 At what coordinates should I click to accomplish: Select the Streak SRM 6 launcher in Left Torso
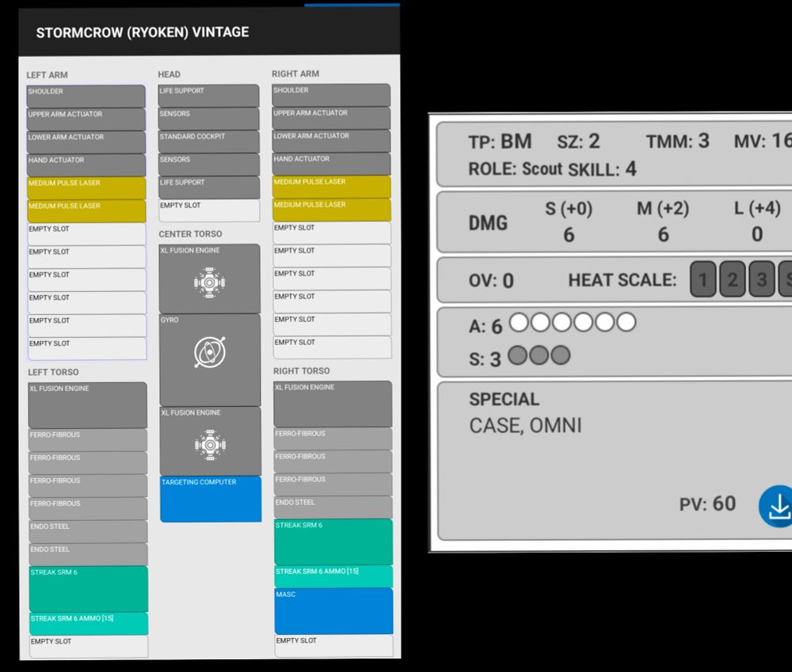pyautogui.click(x=89, y=589)
